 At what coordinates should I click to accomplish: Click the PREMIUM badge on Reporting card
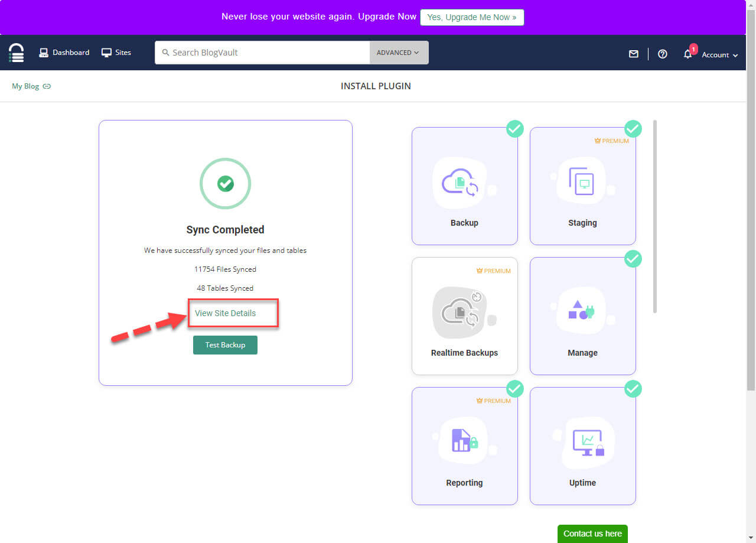point(493,401)
